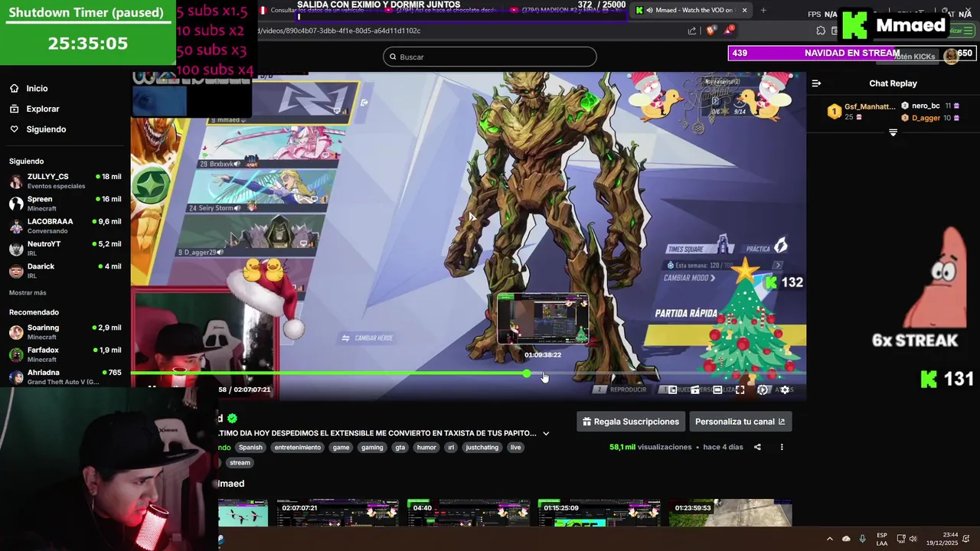Open the 02:07:07:21 video thumbnail
Viewport: 980px width, 551px height.
338,514
